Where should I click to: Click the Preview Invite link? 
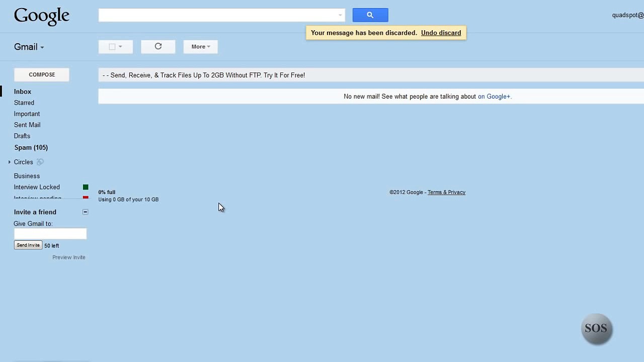69,257
